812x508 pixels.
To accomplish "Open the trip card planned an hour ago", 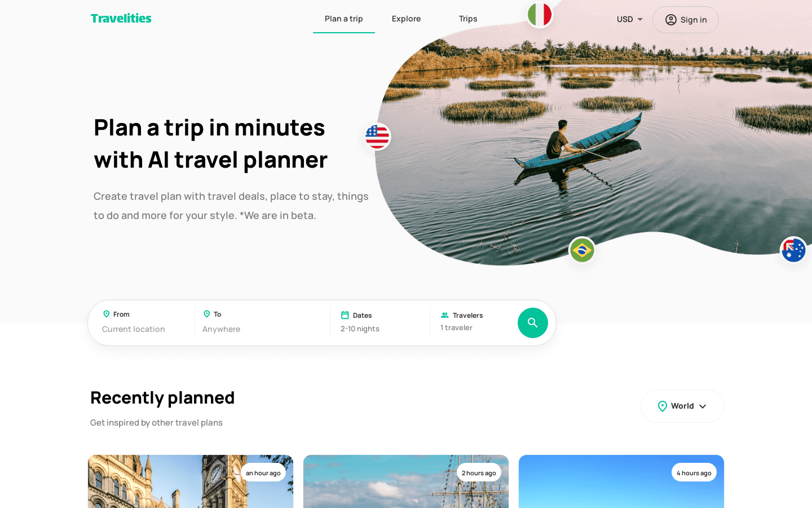I will click(x=191, y=481).
